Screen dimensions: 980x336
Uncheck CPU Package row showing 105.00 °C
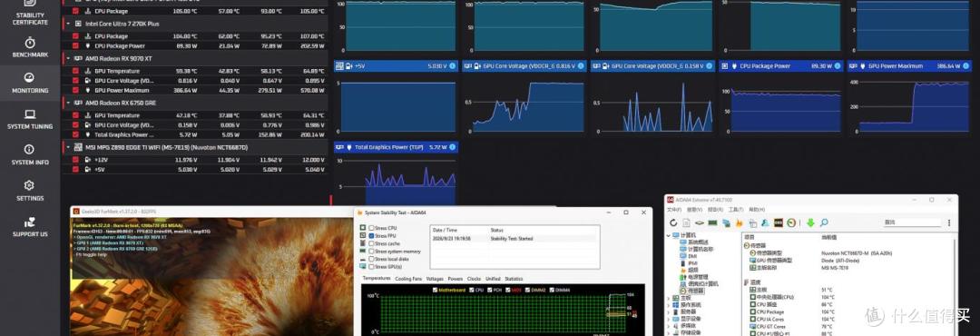[75, 11]
